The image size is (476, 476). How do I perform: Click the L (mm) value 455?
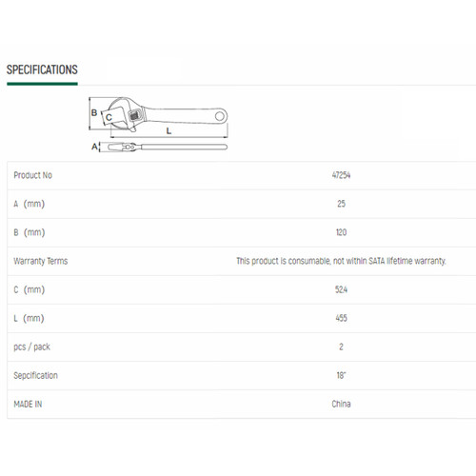tap(341, 318)
